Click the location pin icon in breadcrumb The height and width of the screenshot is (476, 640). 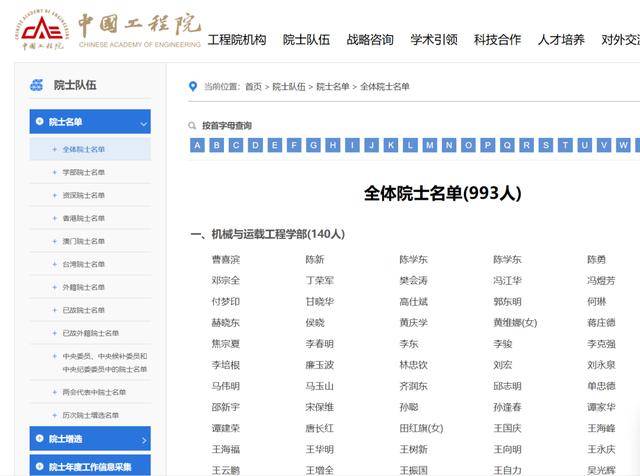pyautogui.click(x=193, y=87)
